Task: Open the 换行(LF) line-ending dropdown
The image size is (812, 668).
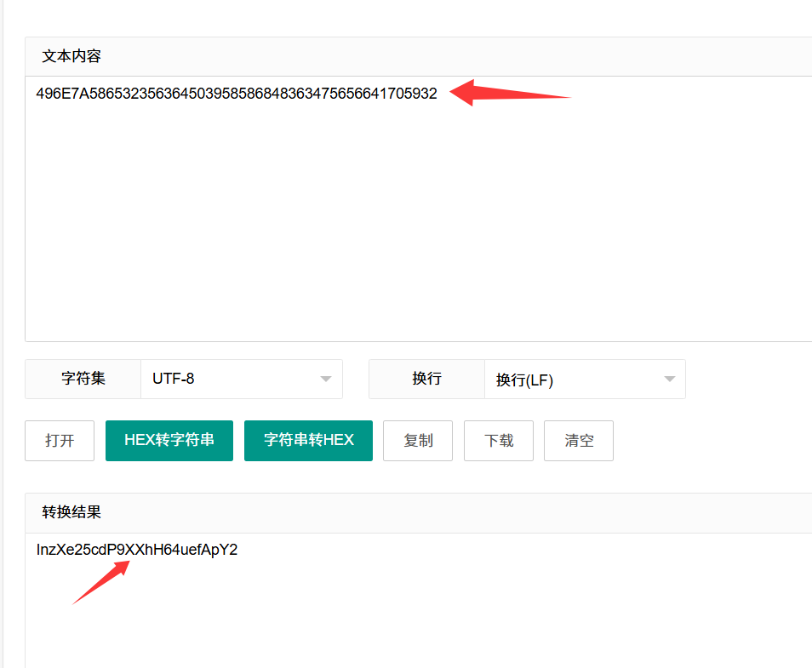Action: 586,379
